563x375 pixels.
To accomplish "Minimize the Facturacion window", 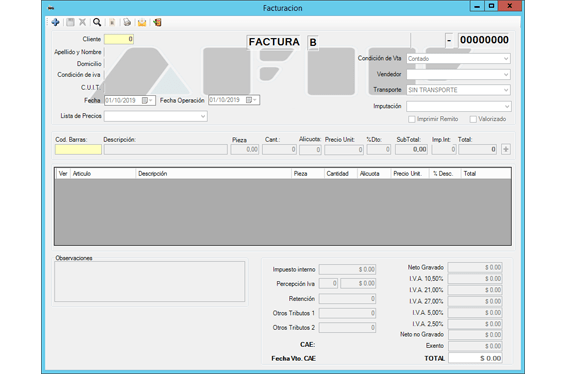I will [477, 6].
